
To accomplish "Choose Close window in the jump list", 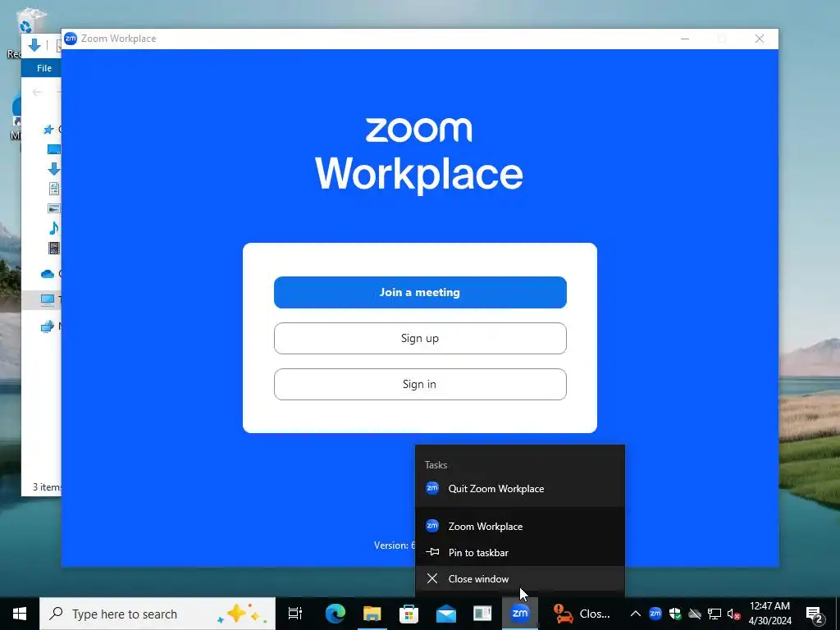I will click(x=519, y=579).
